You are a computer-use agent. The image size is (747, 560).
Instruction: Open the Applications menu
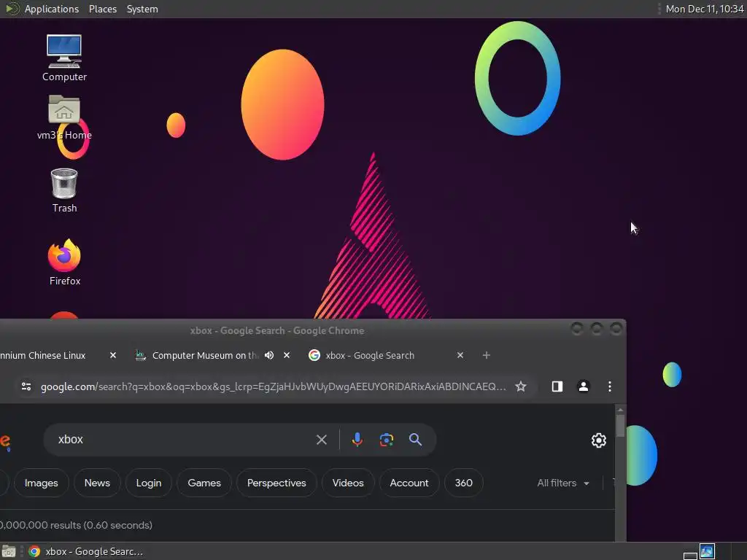52,9
